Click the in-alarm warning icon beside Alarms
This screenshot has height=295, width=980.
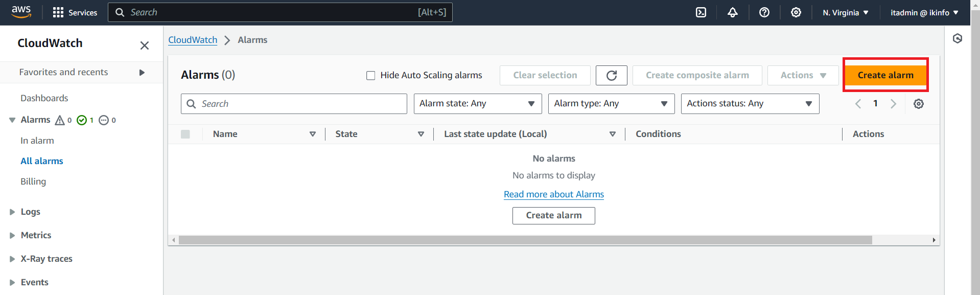point(60,120)
